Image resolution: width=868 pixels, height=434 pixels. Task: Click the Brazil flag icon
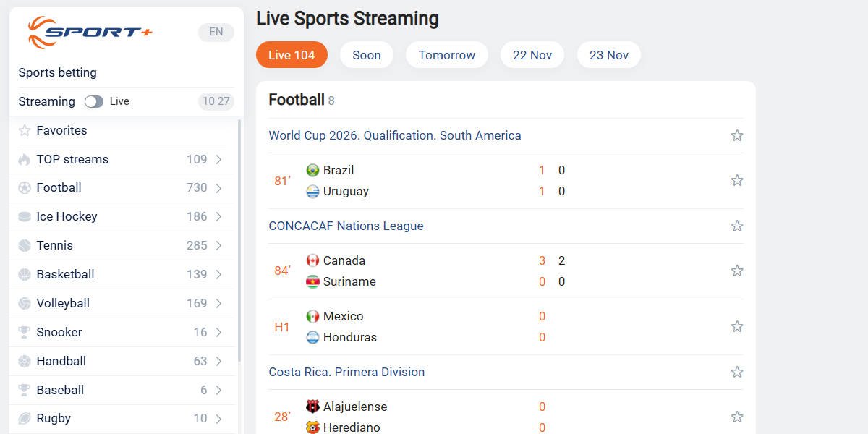[x=312, y=171]
